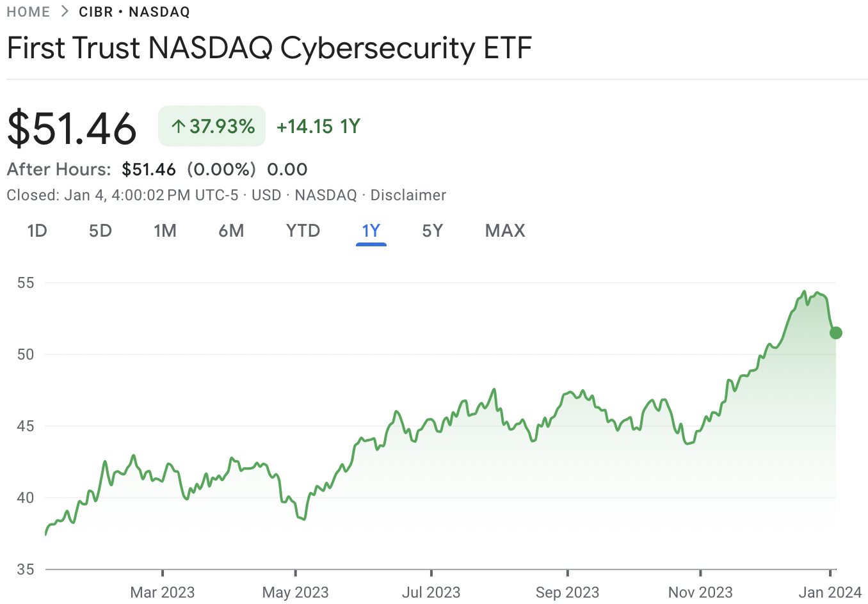The height and width of the screenshot is (604, 868).
Task: Click the Nov 2023 axis label
Action: click(700, 592)
